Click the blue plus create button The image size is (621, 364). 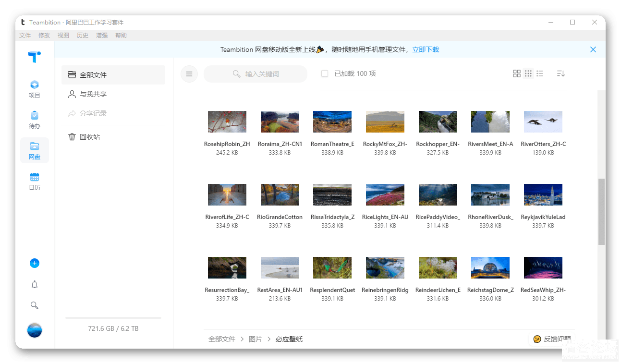pos(35,263)
